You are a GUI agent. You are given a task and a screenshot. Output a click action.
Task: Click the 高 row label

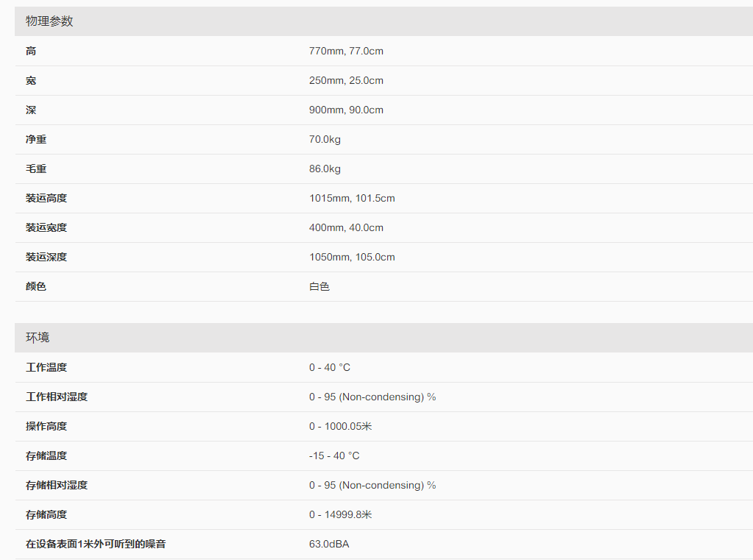click(x=31, y=51)
